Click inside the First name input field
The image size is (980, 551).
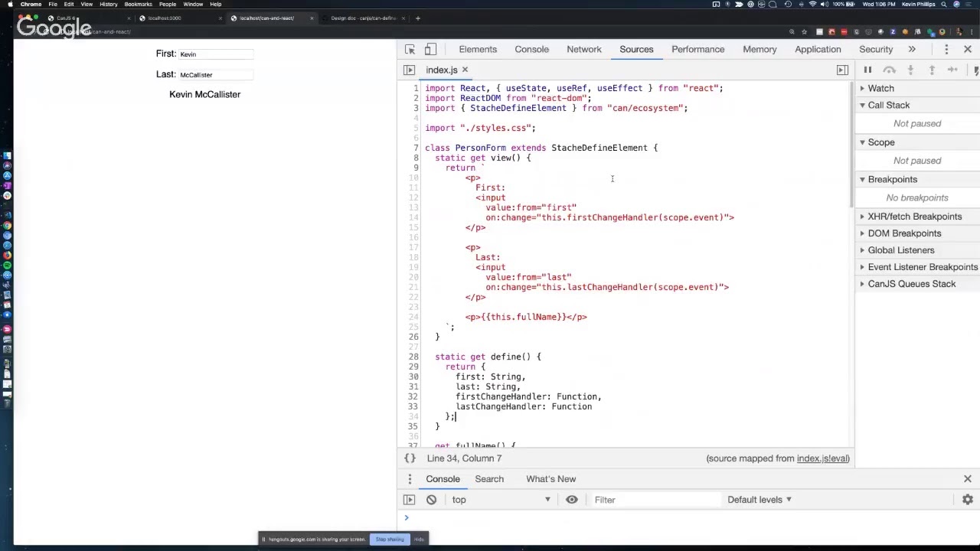click(x=217, y=54)
